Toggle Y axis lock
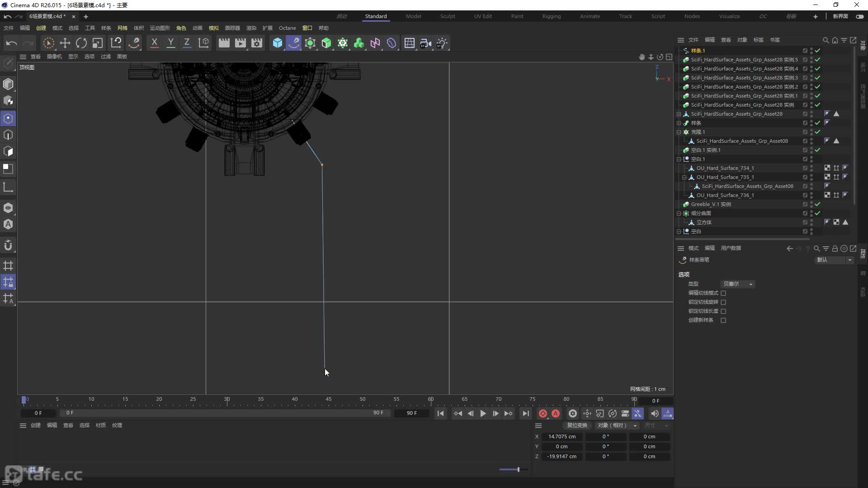 tap(170, 43)
